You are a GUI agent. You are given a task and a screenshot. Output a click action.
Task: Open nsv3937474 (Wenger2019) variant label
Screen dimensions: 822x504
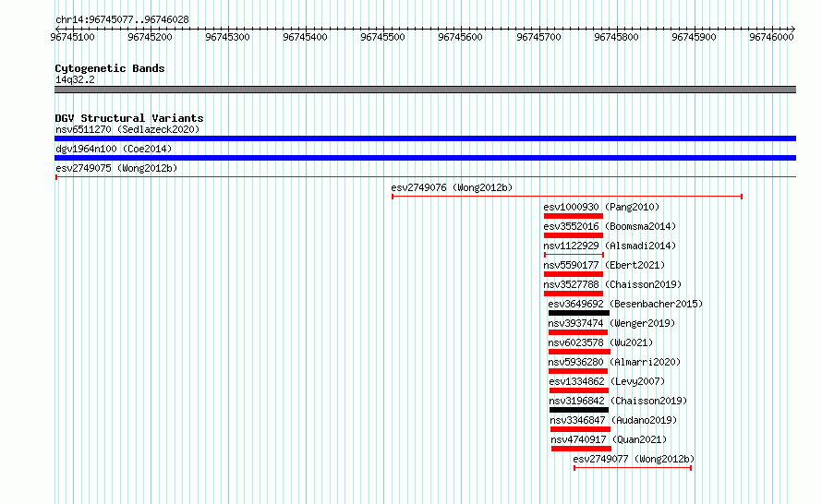pos(611,323)
